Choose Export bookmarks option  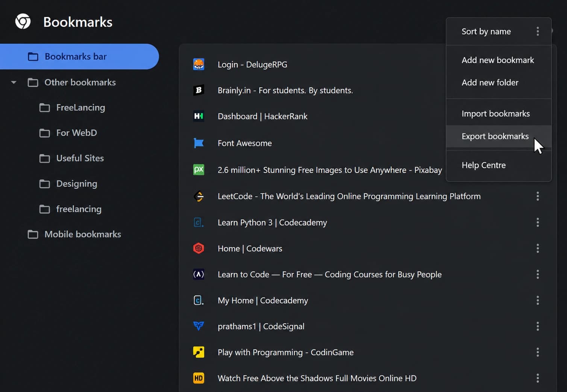coord(499,136)
